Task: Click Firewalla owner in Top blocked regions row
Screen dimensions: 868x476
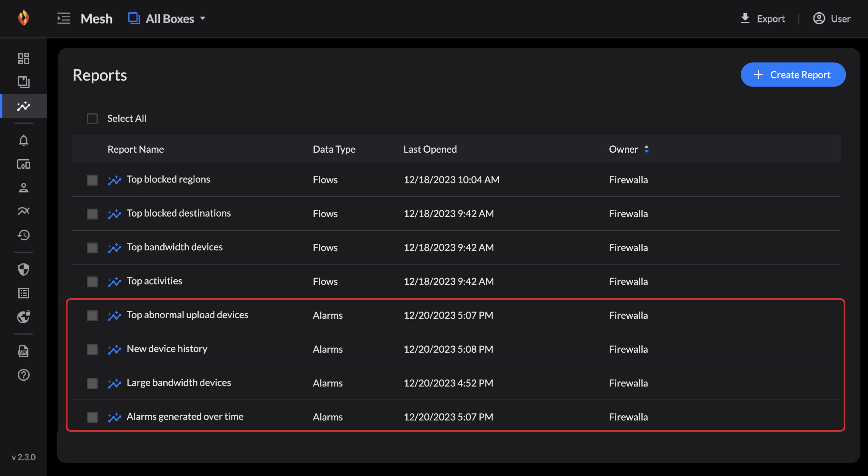Action: 628,180
